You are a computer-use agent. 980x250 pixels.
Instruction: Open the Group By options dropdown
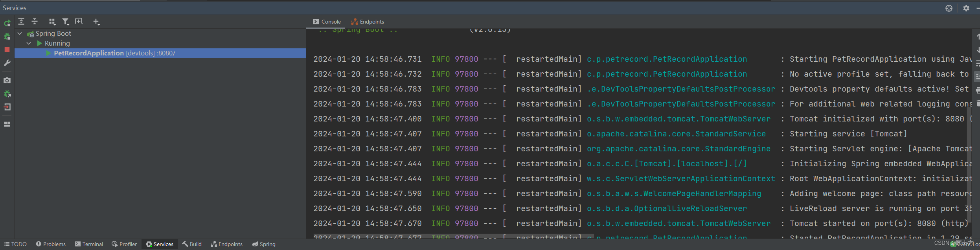click(52, 22)
